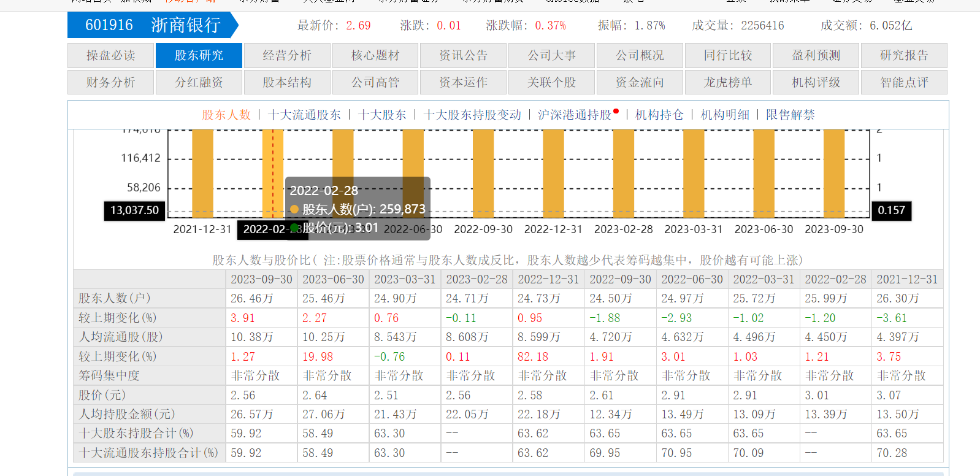Open 资金流向 section
The image size is (980, 476).
pos(640,82)
